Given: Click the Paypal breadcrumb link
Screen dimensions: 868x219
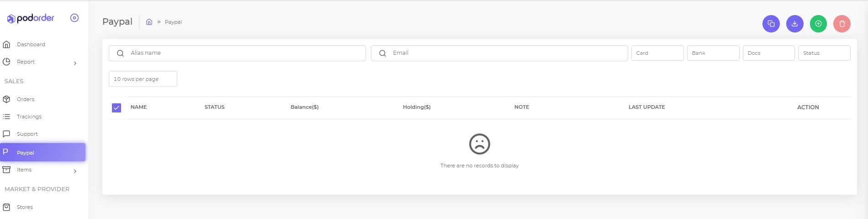Looking at the screenshot, I should click(173, 22).
